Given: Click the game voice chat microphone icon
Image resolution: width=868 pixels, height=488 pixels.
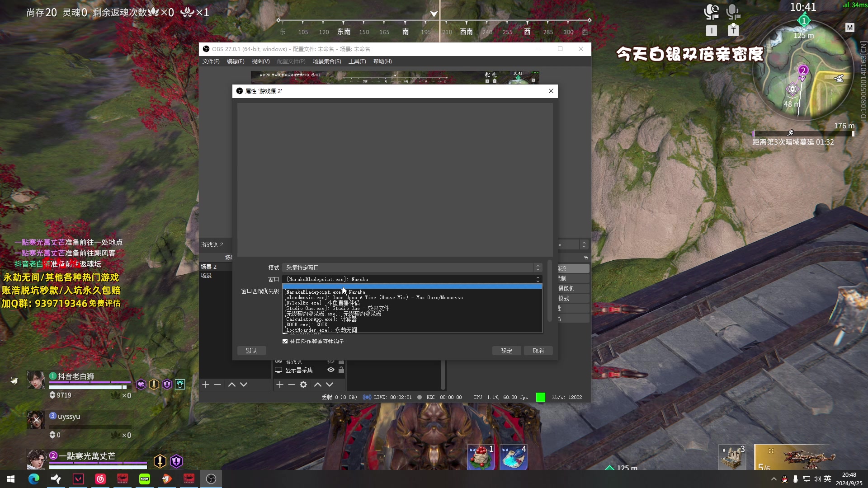Looking at the screenshot, I should click(733, 12).
